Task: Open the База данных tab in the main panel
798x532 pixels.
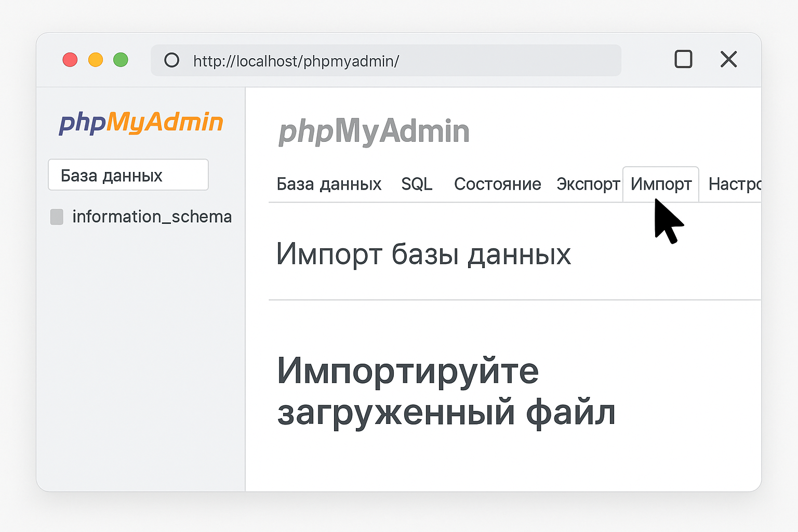Action: click(329, 184)
